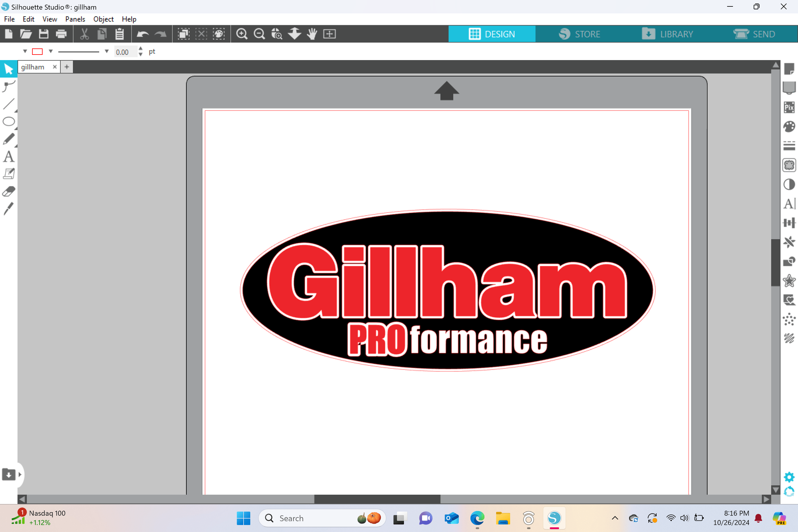Viewport: 798px width, 532px height.
Task: Toggle the library split-screen arrow bottom left
Action: click(x=19, y=474)
